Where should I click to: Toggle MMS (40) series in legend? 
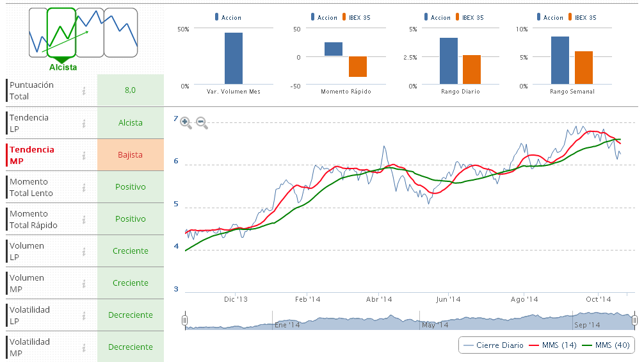pyautogui.click(x=606, y=345)
